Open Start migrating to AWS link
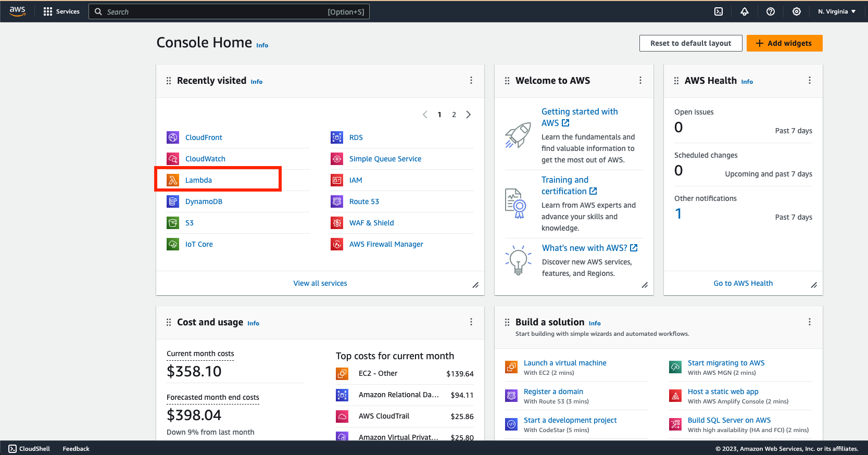The height and width of the screenshot is (455, 868). point(726,363)
